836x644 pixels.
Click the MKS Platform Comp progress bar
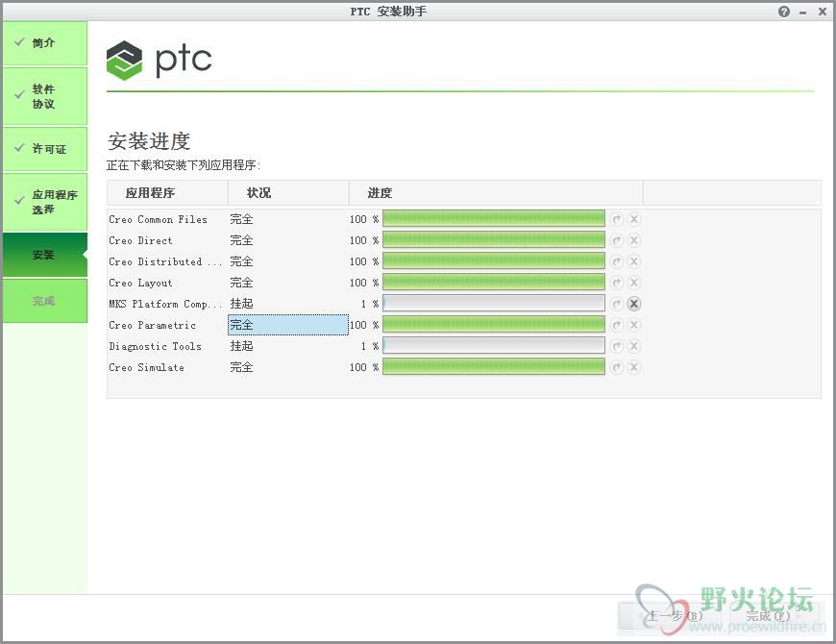[x=494, y=304]
